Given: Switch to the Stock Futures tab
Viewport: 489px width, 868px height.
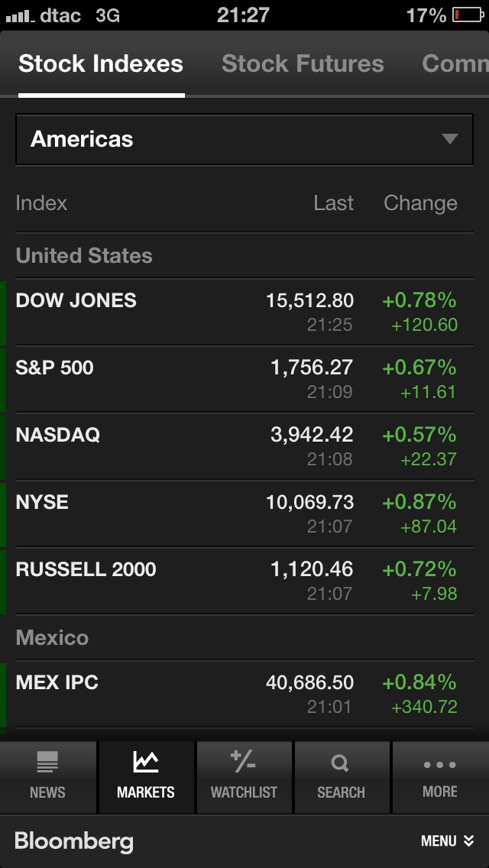Looking at the screenshot, I should (303, 63).
